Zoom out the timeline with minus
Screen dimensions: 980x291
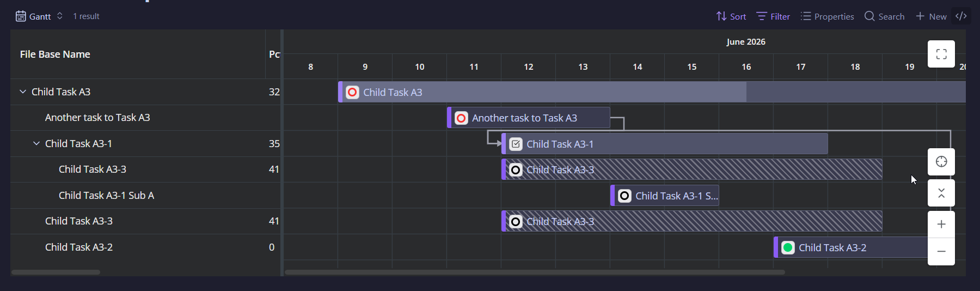pyautogui.click(x=941, y=252)
